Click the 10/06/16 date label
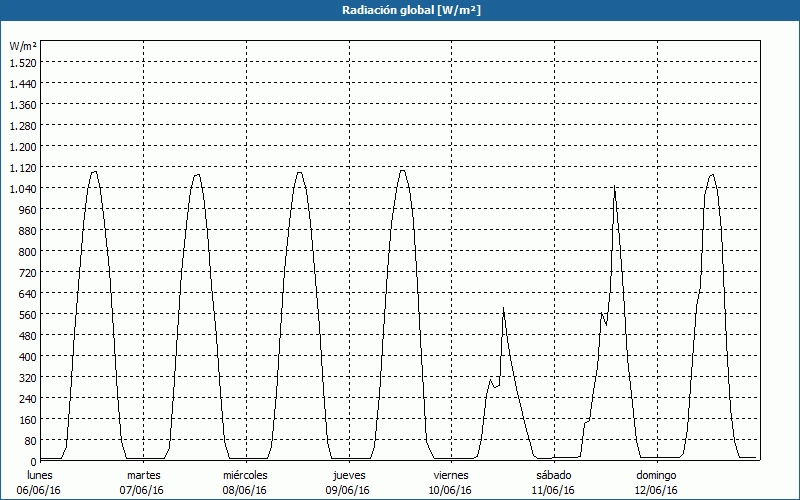This screenshot has width=800, height=500. (x=450, y=490)
